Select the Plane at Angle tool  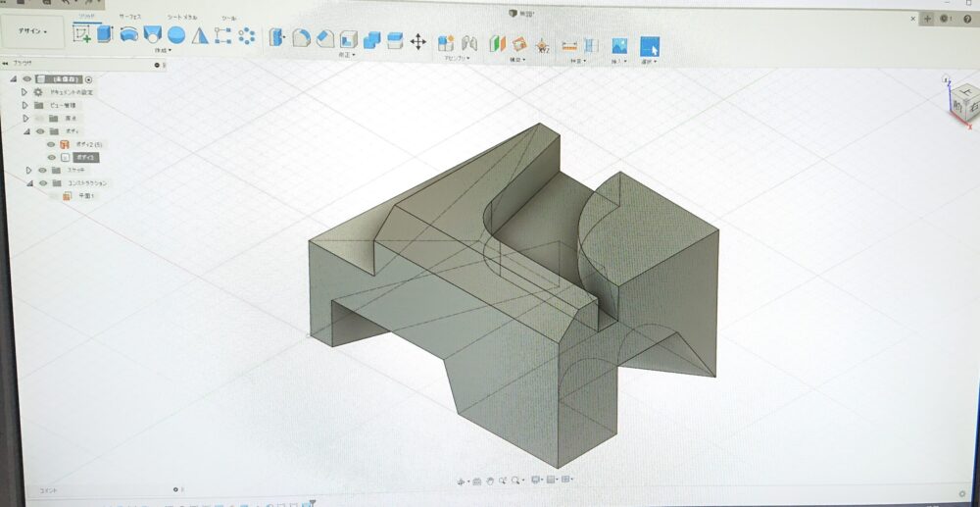point(519,44)
